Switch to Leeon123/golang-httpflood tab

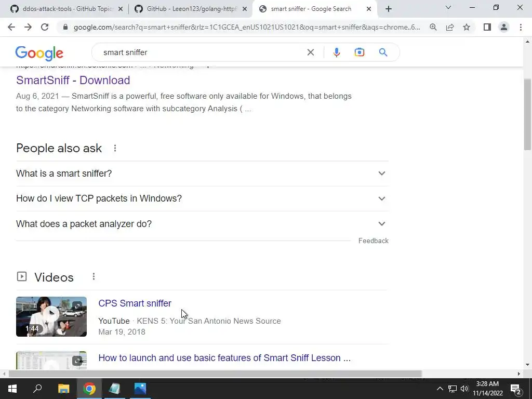(190, 9)
